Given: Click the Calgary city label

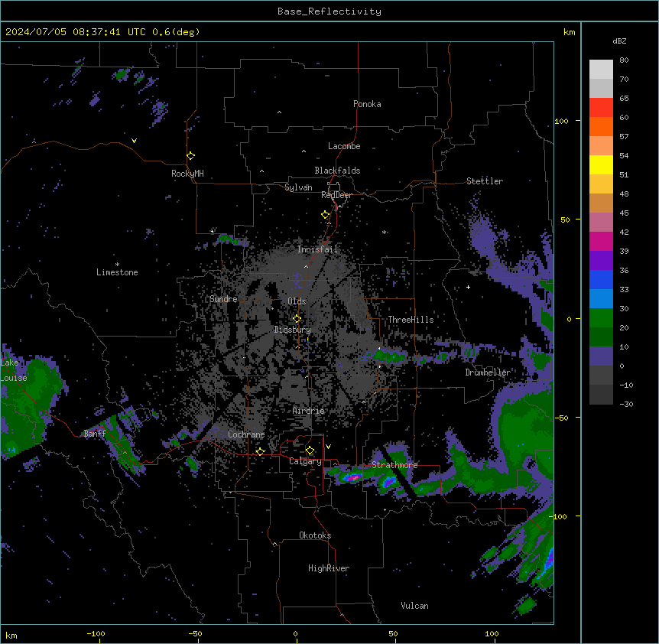Looking at the screenshot, I should [305, 461].
